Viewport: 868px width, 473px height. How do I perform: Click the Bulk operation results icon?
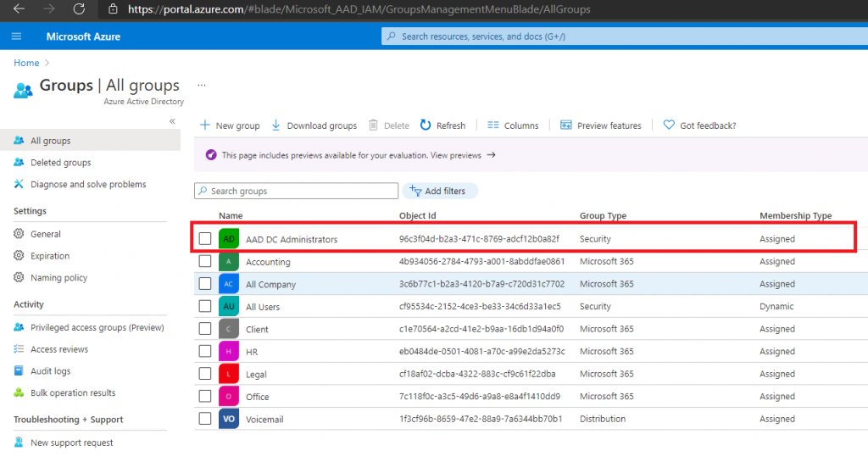19,392
